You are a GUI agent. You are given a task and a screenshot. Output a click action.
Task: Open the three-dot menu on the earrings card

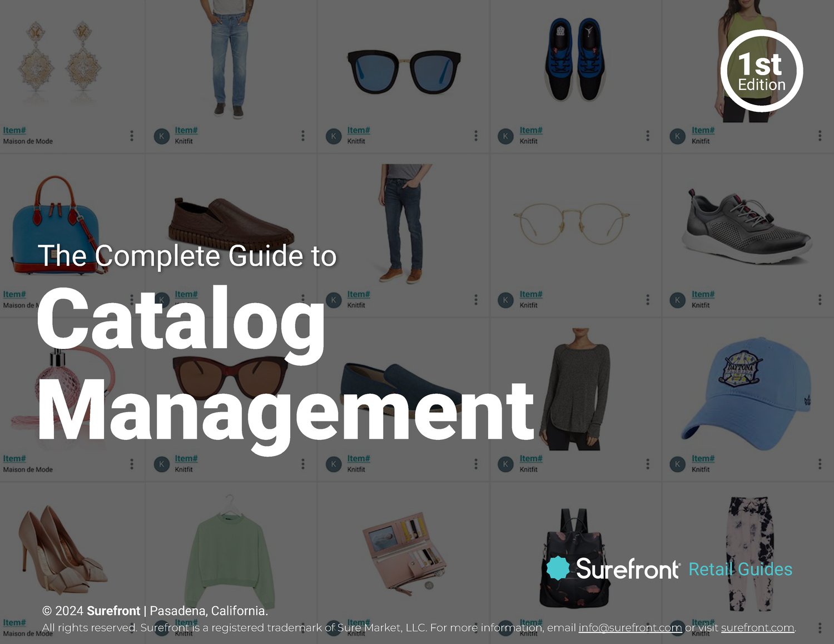click(x=131, y=134)
